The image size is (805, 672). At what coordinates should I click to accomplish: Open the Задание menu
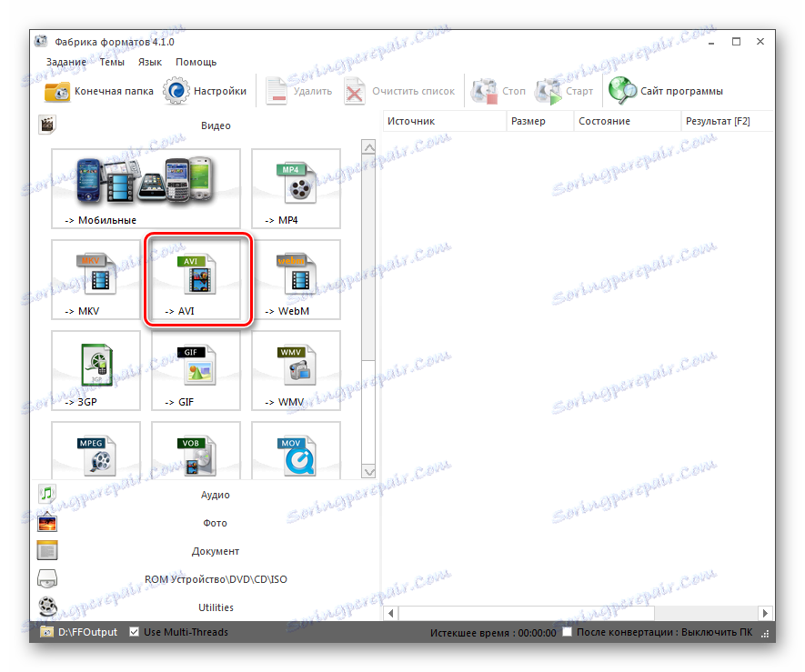coord(59,62)
